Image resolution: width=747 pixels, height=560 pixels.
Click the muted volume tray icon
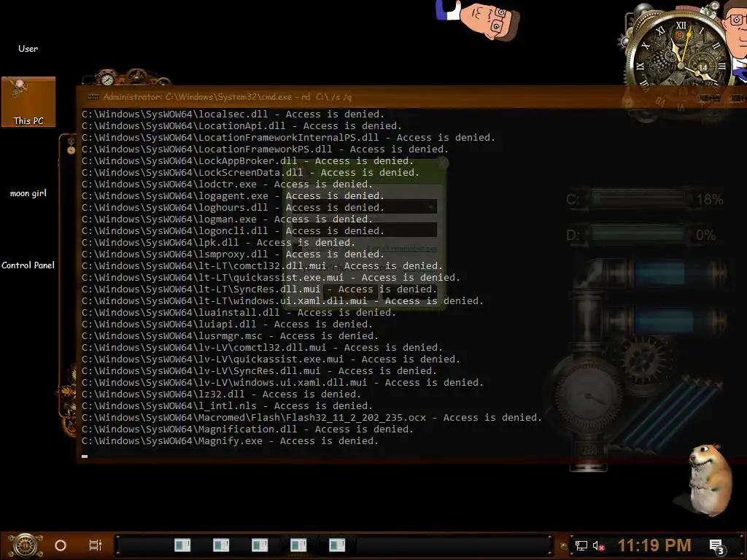598,545
